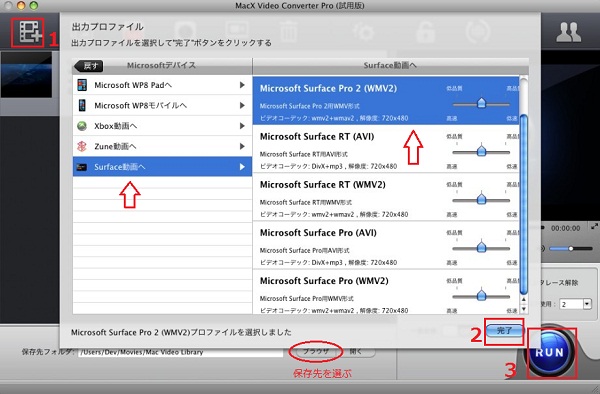Choose Microsoft Surface Pro 2 (WMV2) profile

point(386,100)
